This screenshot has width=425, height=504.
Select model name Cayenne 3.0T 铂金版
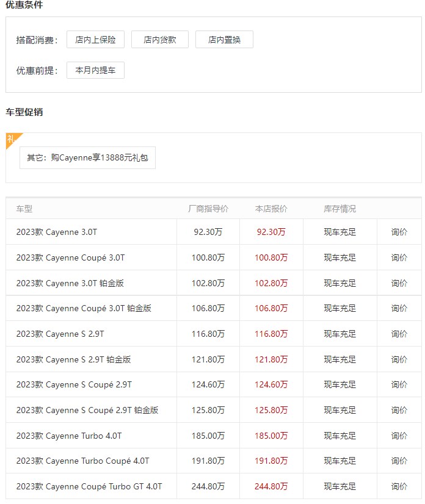click(70, 283)
